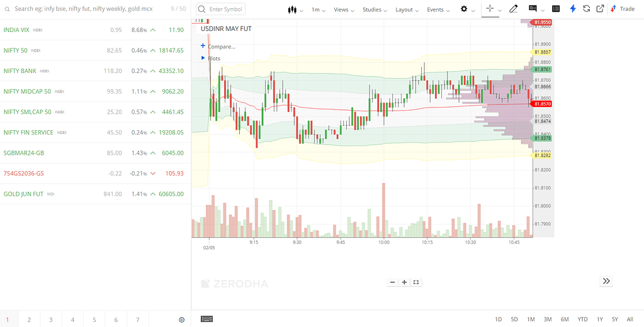Zoom out chart with minus button
644x327 pixels.
click(393, 282)
